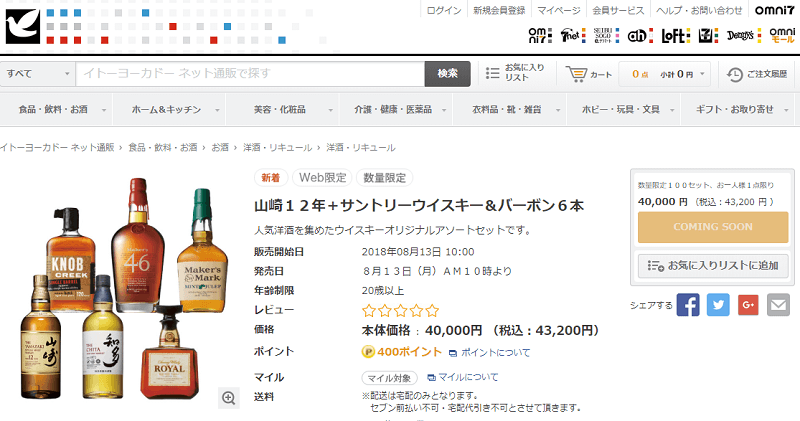Expand the 食品・飲料・お酒 menu
This screenshot has width=800, height=421.
(57, 109)
